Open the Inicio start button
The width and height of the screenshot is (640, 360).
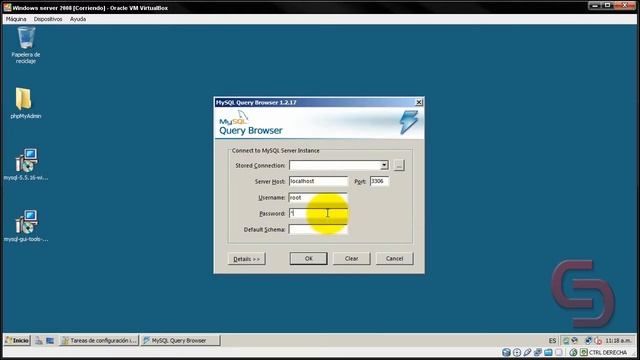tap(17, 340)
